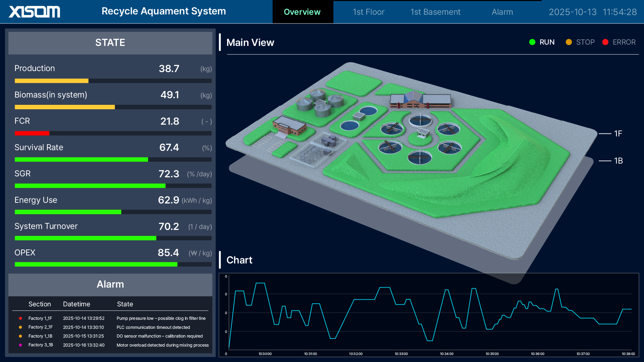The height and width of the screenshot is (362, 644).
Task: Select the Factory 1_1B alarm row
Action: point(111,336)
